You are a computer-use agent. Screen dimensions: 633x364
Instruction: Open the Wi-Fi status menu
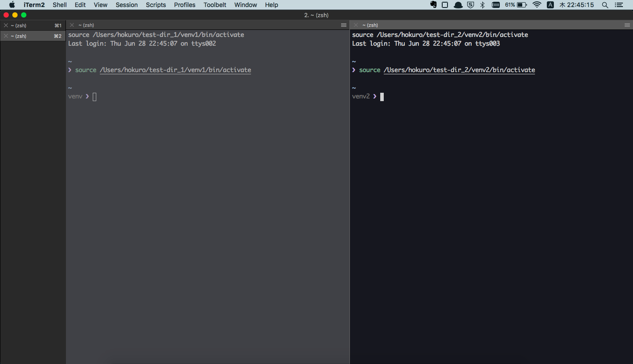point(537,5)
